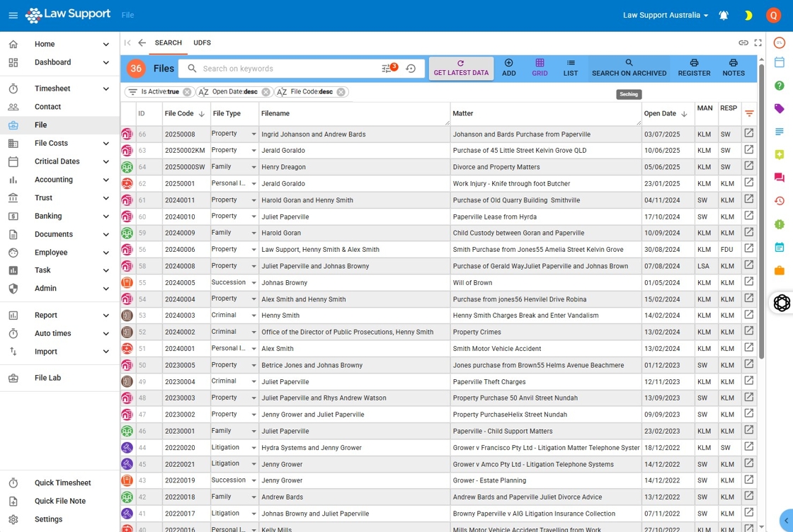
Task: Click the fullscreen icon
Action: tap(758, 42)
